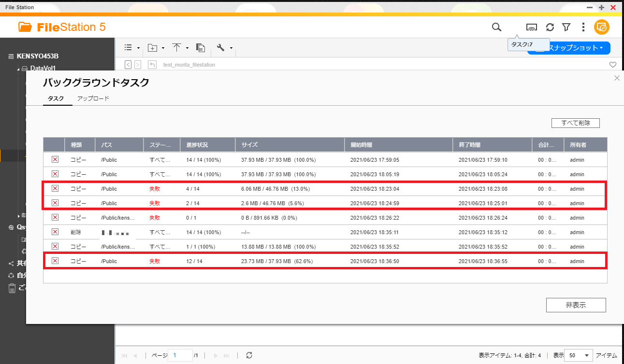Click the copy files toolbar icon

click(x=201, y=47)
